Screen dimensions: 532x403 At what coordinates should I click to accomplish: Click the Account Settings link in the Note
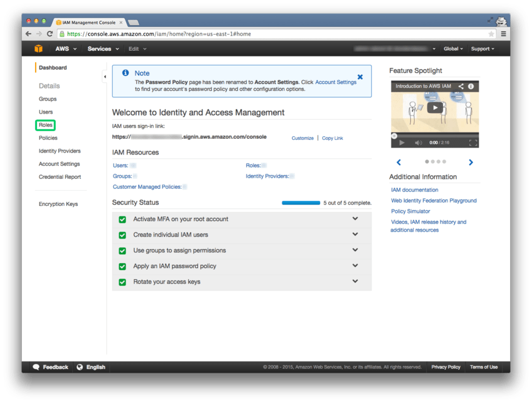pos(336,82)
